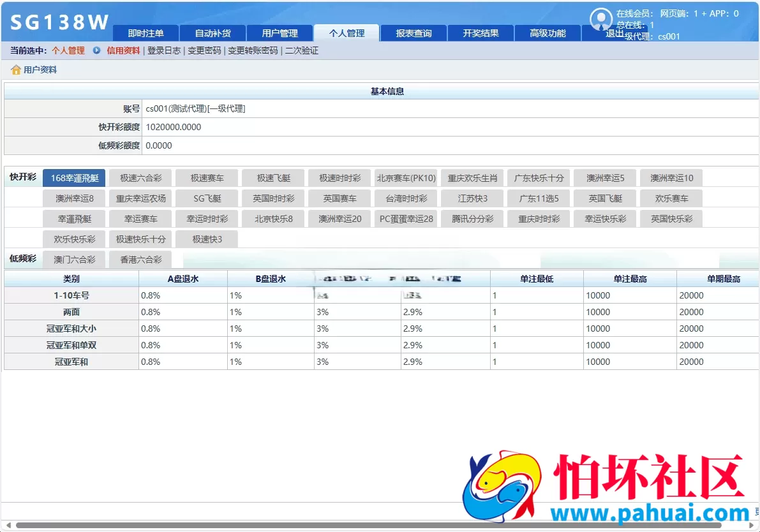Open the 自动补货 tab
Screen dimensions: 760x532
pos(212,33)
